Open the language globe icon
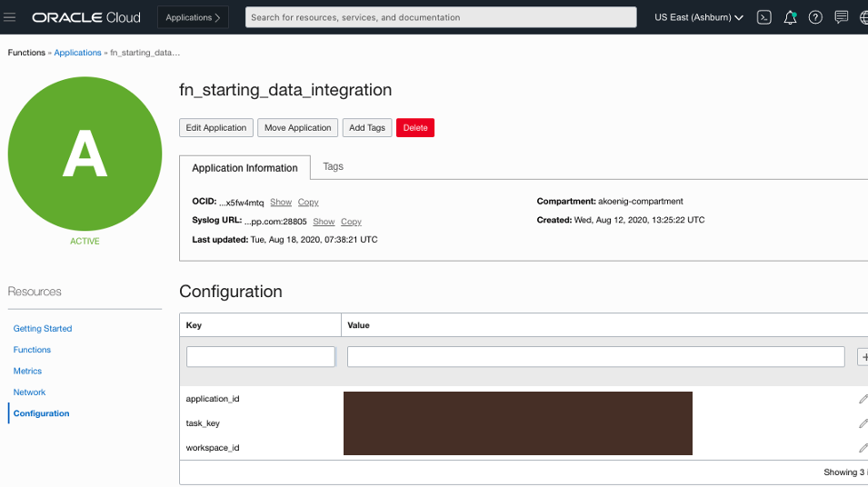868x487 pixels. 863,17
